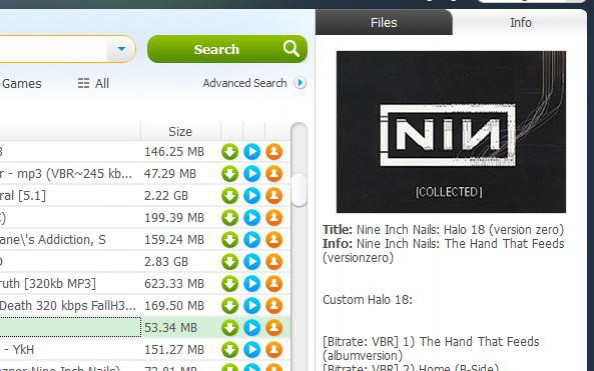Viewport: 594px width, 371px height.
Task: Filter results by All categories
Action: pyautogui.click(x=94, y=83)
